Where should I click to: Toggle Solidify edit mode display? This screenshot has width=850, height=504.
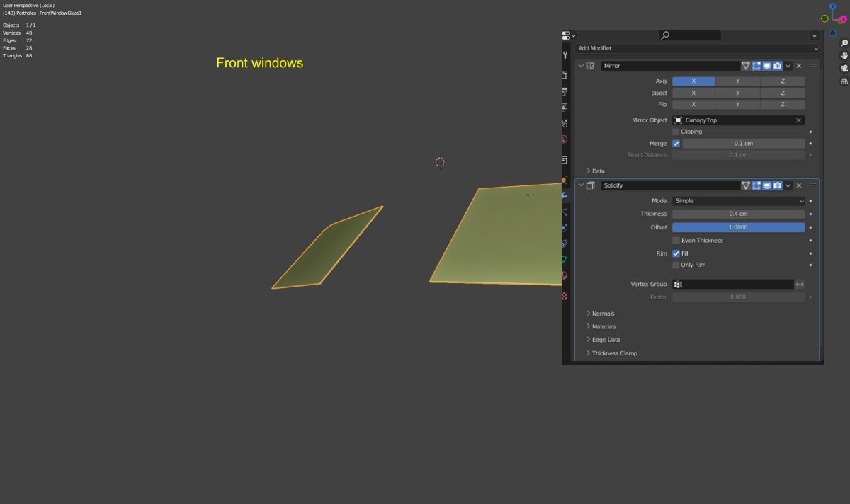(x=756, y=185)
